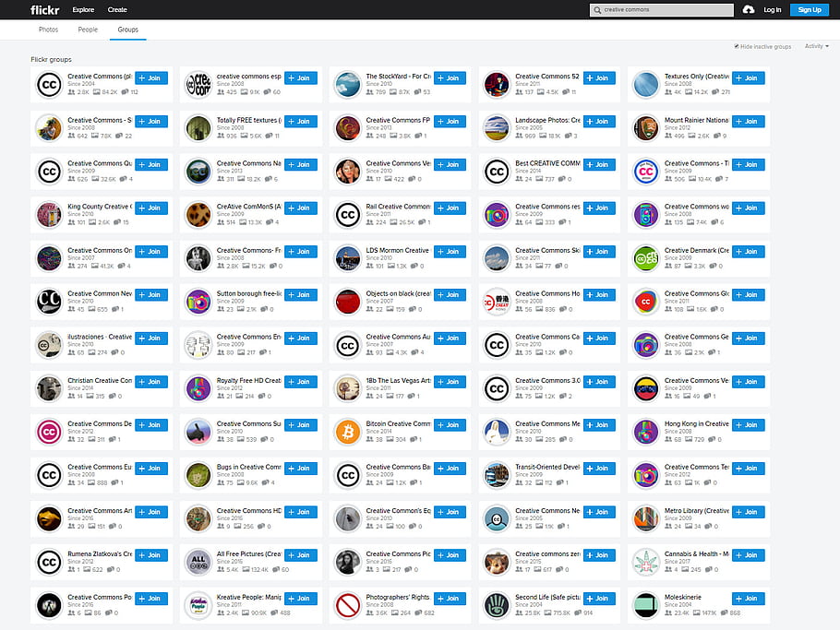Click the Log In link
Viewport: 840px width, 630px height.
(x=773, y=9)
